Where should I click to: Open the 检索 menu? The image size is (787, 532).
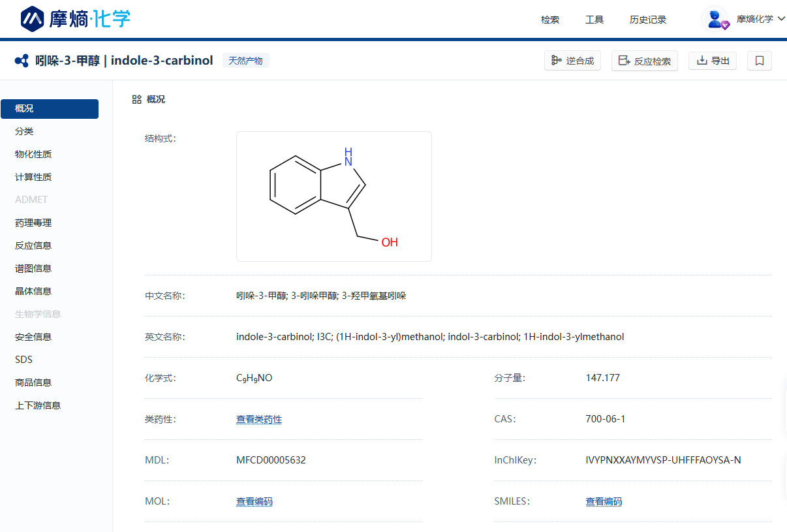coord(550,20)
